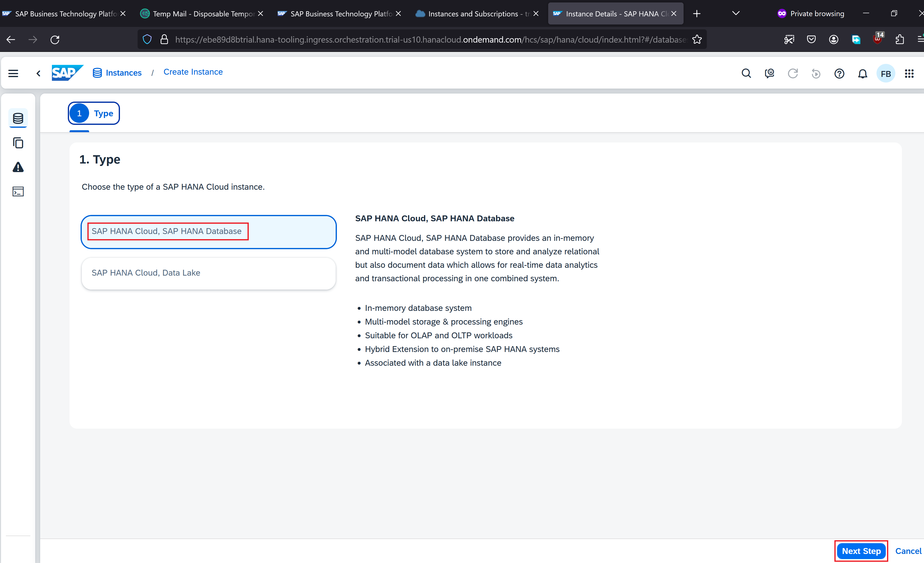Click the Type wizard step

(94, 113)
